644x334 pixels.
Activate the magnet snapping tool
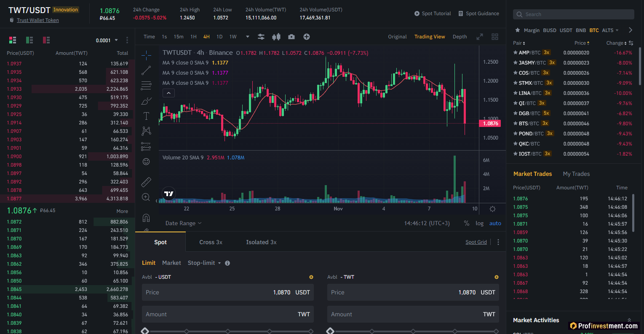[x=146, y=217]
